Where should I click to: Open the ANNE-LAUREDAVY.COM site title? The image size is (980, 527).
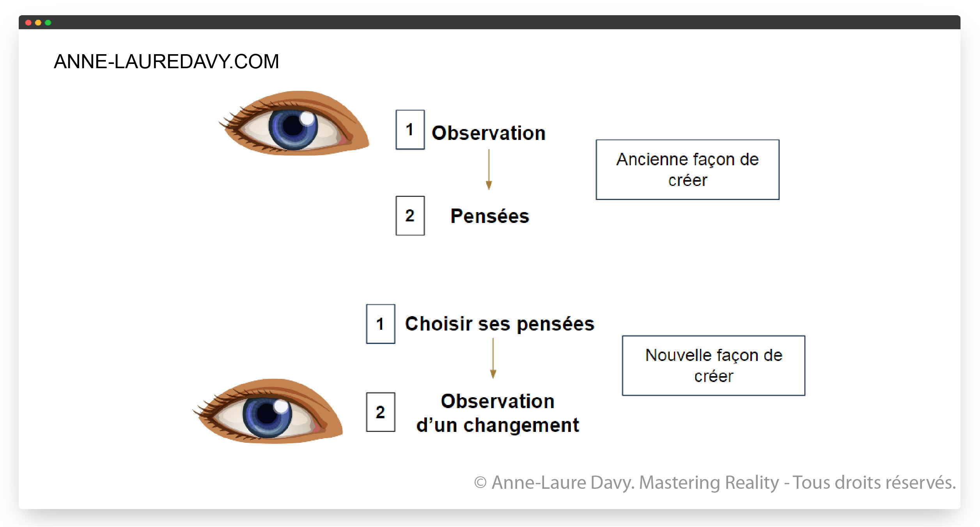167,62
